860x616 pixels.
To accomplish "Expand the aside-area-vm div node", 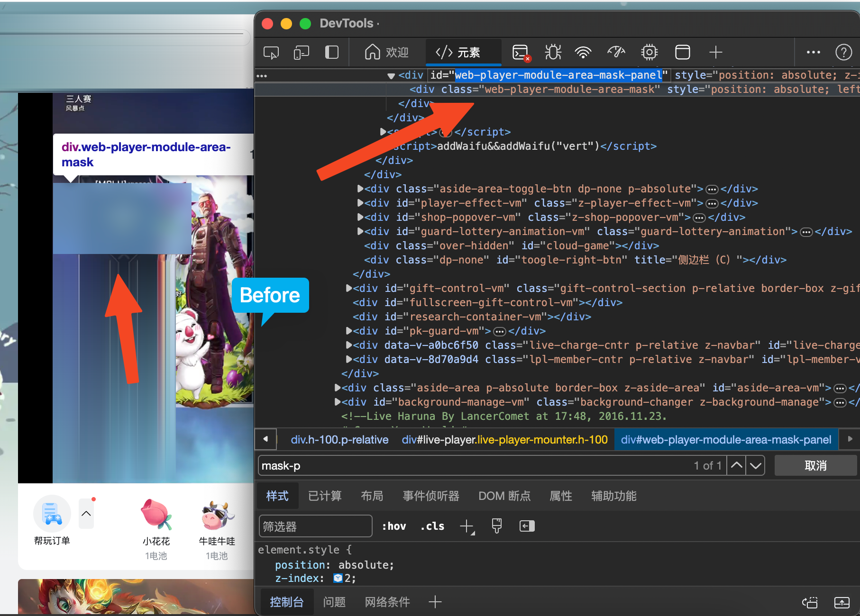I will click(x=338, y=388).
